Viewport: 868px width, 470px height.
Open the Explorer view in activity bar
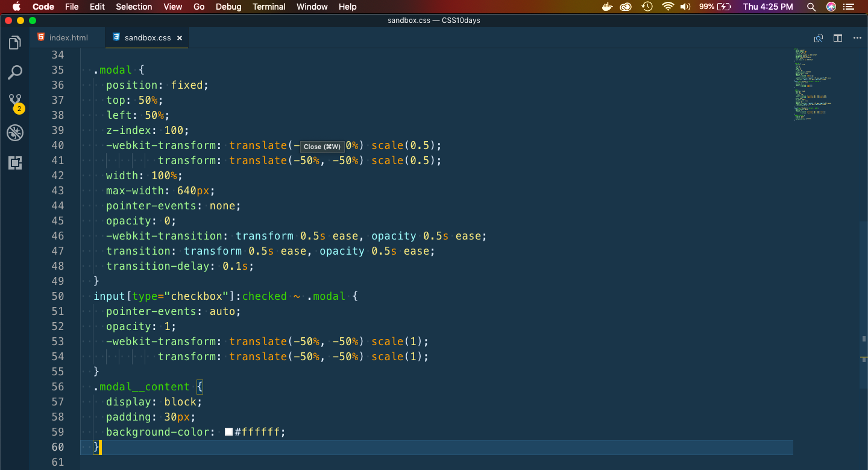point(14,43)
